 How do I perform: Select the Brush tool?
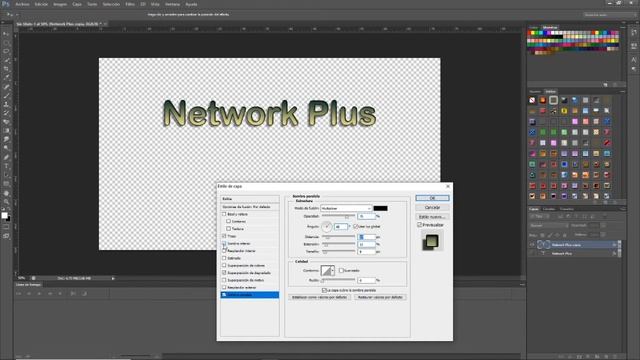point(6,96)
